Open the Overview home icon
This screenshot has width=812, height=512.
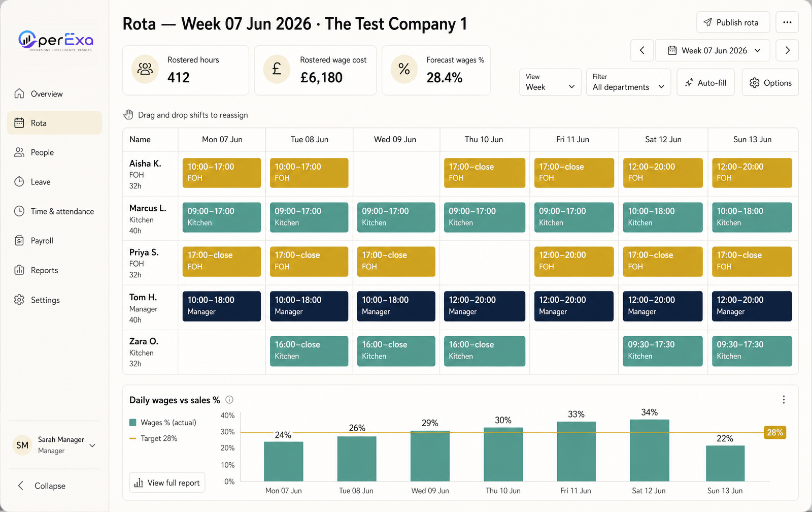tap(19, 93)
